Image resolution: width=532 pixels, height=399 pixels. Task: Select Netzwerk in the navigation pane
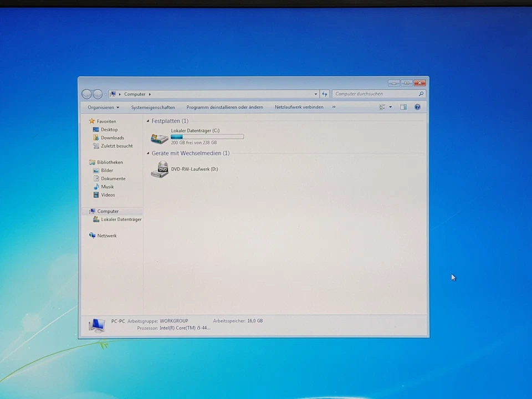107,235
